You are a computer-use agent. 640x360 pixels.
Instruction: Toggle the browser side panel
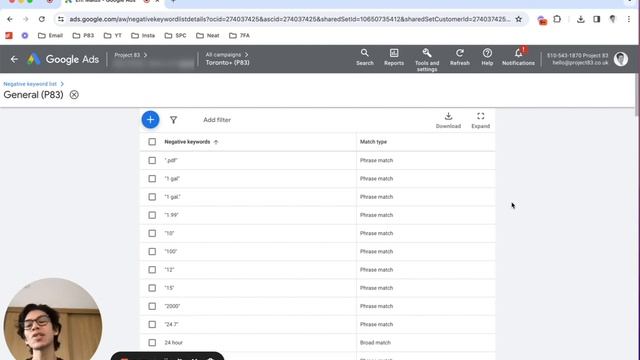click(596, 19)
